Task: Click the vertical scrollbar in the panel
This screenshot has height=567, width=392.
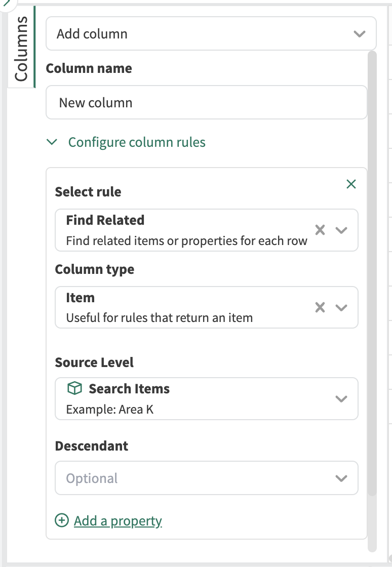Action: click(x=372, y=253)
